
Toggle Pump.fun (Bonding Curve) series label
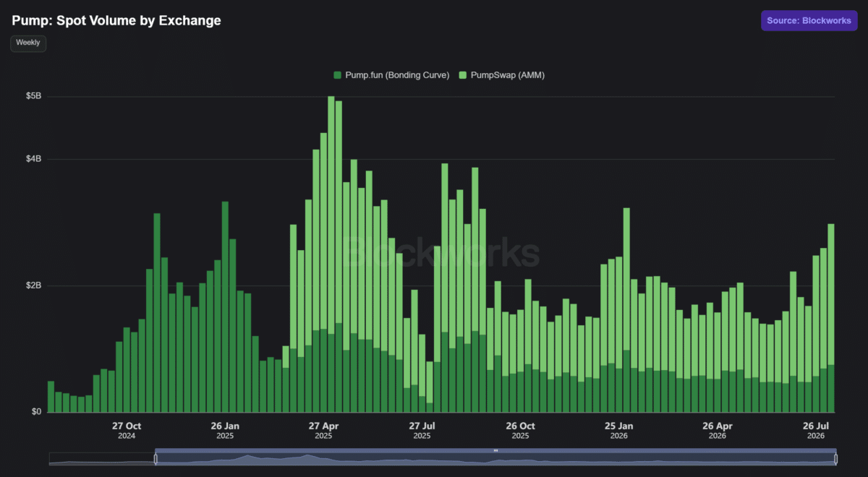(397, 75)
